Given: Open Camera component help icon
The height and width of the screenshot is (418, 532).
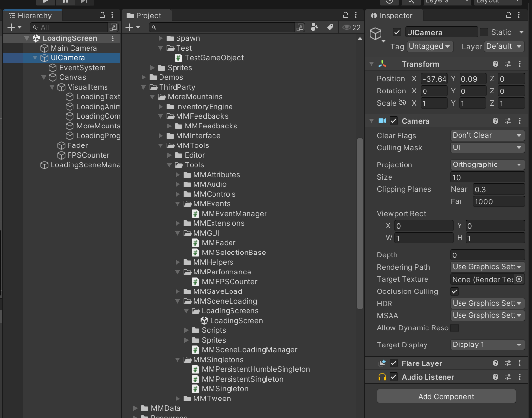Looking at the screenshot, I should pyautogui.click(x=496, y=121).
